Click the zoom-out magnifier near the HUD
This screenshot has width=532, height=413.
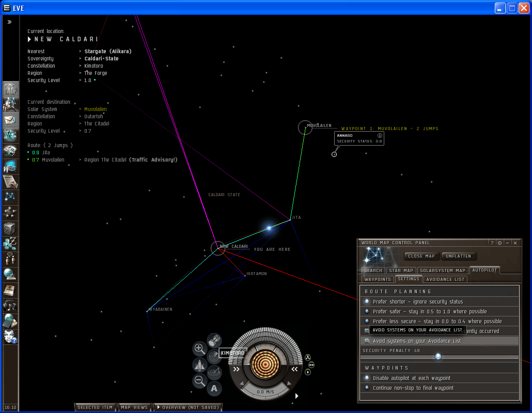click(x=200, y=380)
